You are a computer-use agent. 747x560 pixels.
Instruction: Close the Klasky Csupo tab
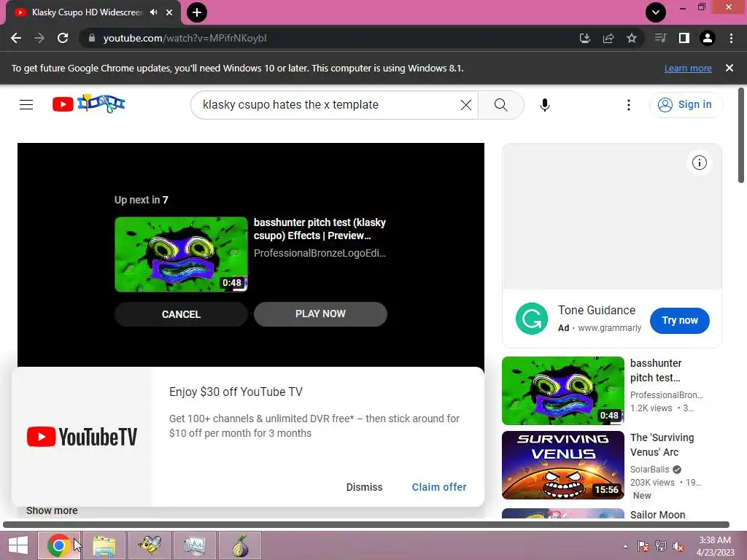[x=169, y=12]
